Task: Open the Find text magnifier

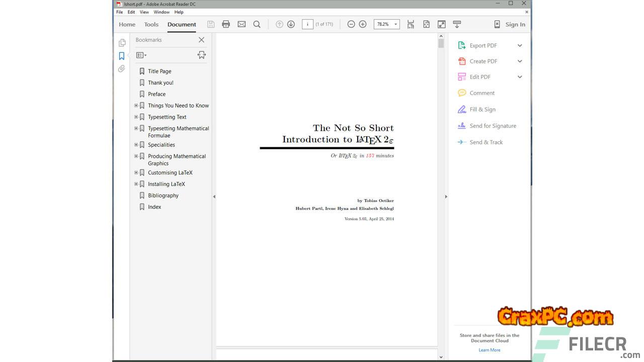Action: pyautogui.click(x=257, y=24)
